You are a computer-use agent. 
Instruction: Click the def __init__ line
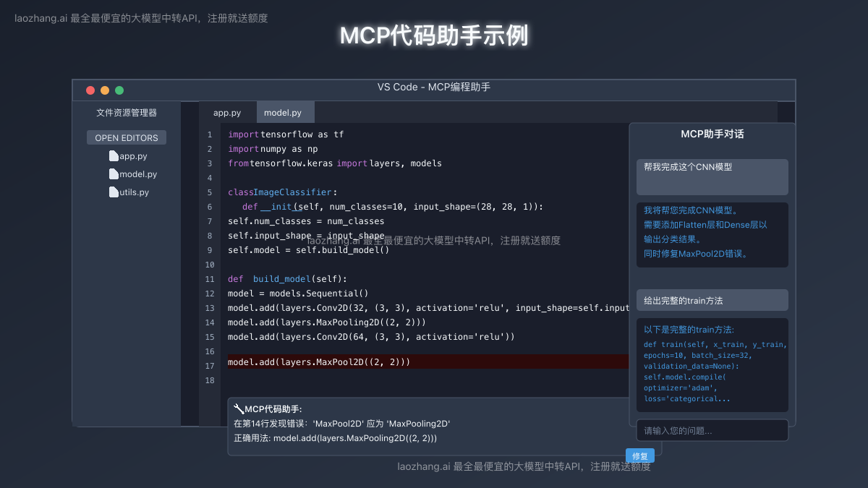click(393, 207)
